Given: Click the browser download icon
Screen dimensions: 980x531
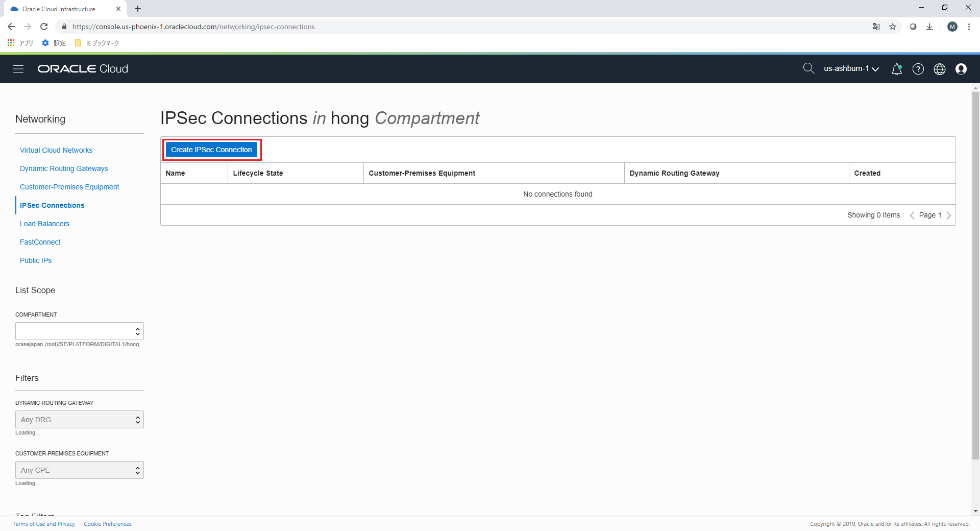Looking at the screenshot, I should (929, 27).
